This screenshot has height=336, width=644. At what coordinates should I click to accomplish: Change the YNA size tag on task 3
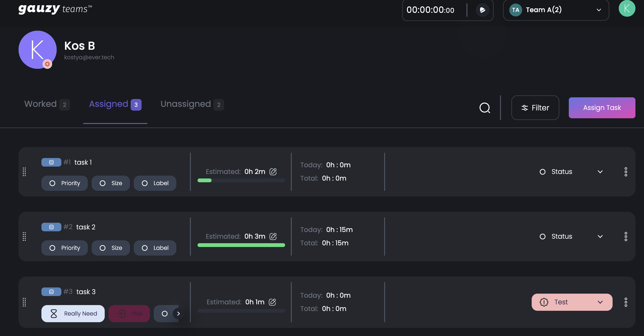(x=129, y=313)
